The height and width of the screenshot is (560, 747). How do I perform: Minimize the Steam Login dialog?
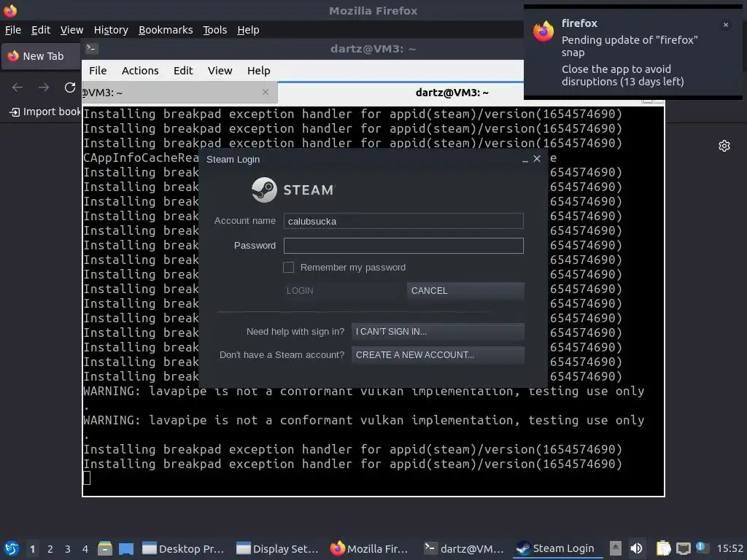[x=525, y=160]
